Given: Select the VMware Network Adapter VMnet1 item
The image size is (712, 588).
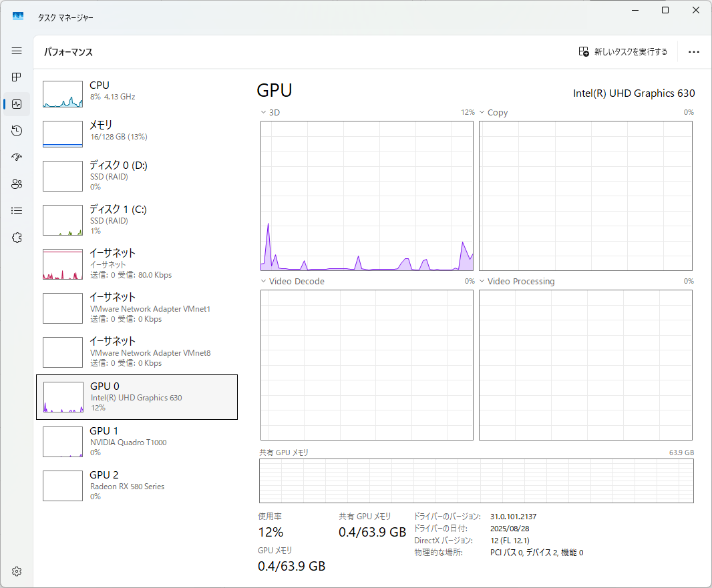Looking at the screenshot, I should (x=137, y=308).
